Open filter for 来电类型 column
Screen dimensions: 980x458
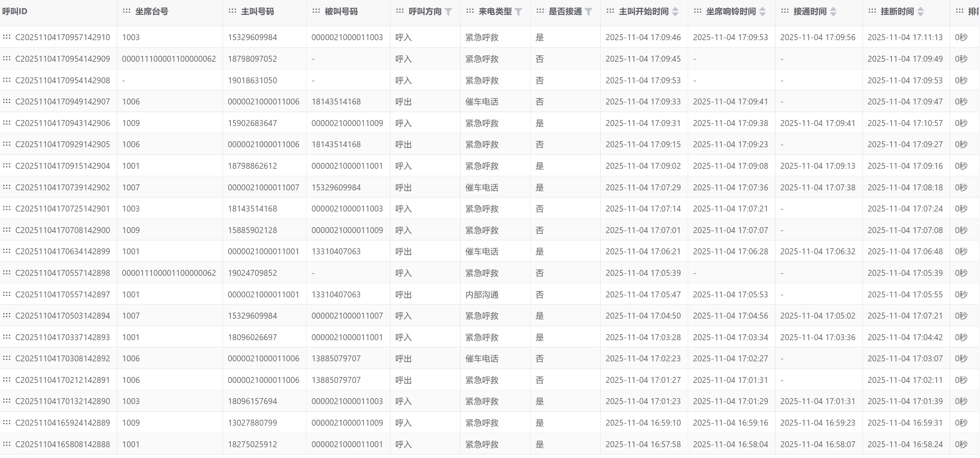point(518,12)
